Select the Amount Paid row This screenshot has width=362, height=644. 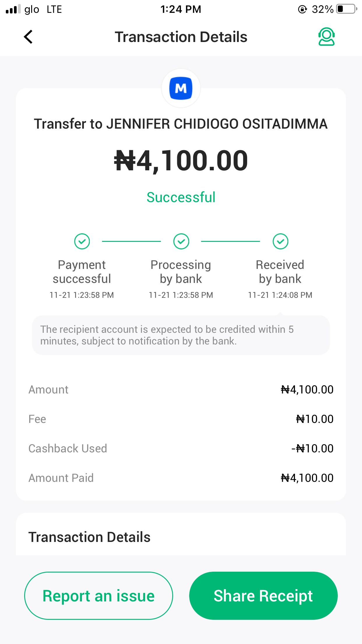(181, 478)
